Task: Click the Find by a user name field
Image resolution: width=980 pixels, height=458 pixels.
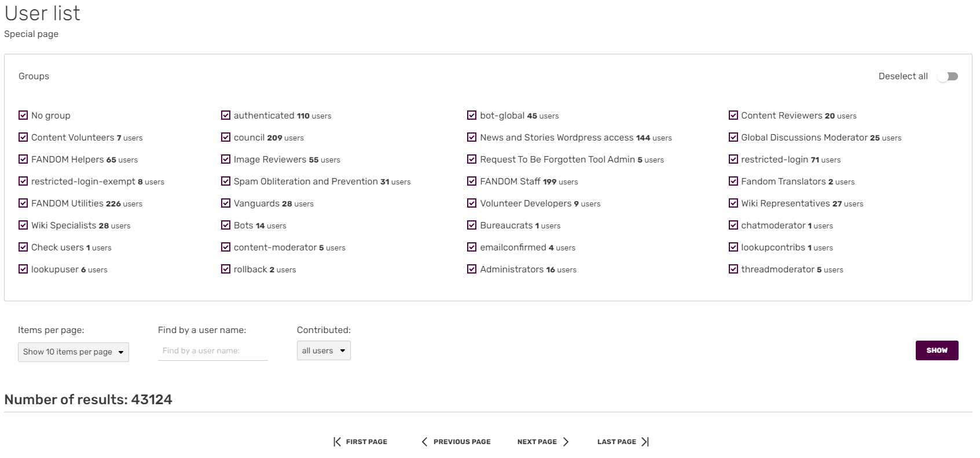Action: 212,350
